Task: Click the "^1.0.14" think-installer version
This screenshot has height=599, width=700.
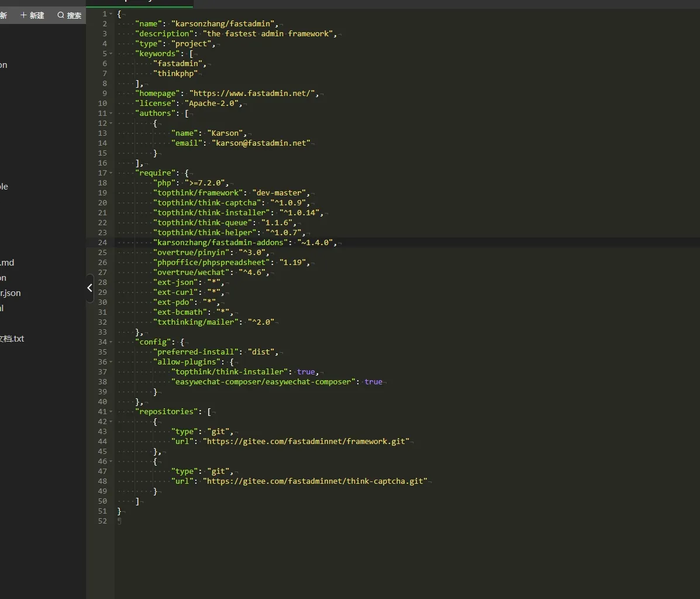Action: (299, 212)
